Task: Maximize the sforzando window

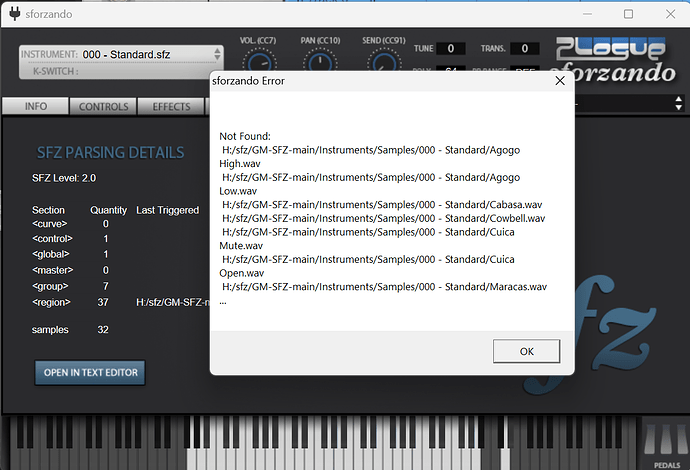Action: point(628,14)
